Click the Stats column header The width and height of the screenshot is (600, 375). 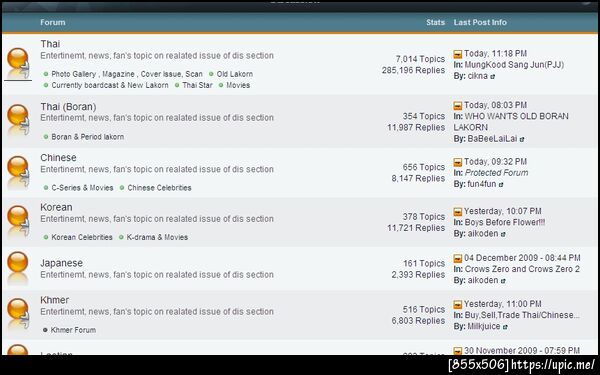click(435, 23)
